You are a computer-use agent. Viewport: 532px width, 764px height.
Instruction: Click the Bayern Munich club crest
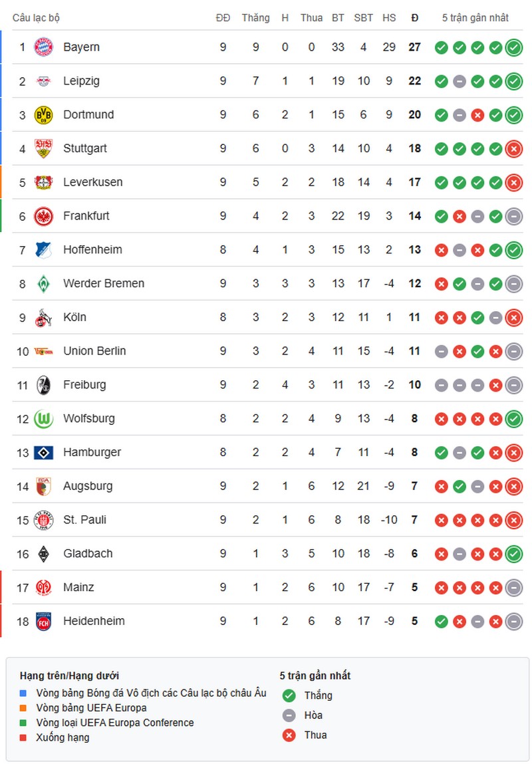tap(43, 47)
